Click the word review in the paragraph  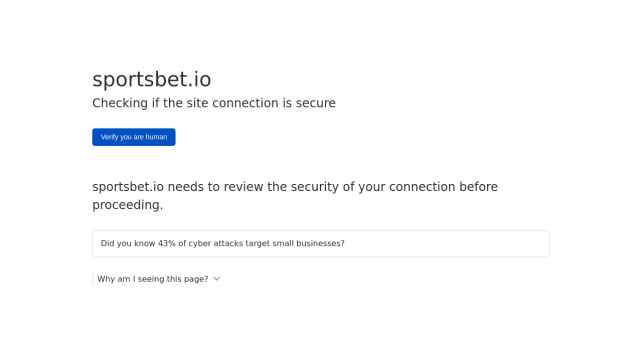(x=243, y=187)
